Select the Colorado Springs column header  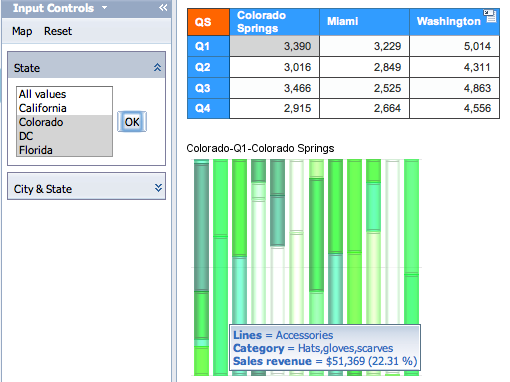coord(274,22)
